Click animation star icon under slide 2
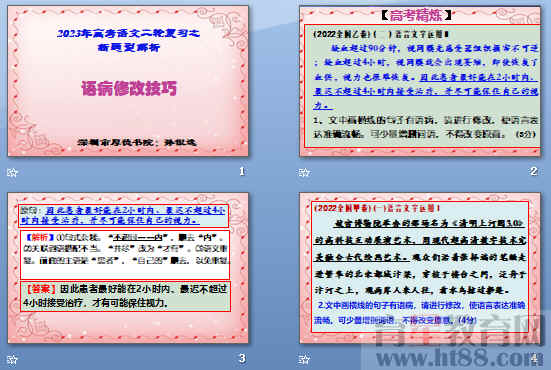The image size is (551, 370). pos(304,172)
